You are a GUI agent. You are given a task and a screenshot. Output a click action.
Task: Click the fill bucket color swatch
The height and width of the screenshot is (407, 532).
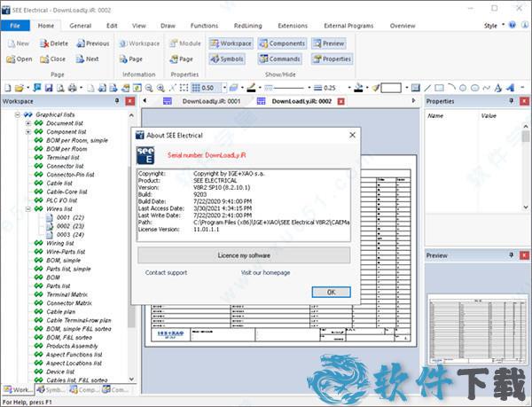click(358, 88)
